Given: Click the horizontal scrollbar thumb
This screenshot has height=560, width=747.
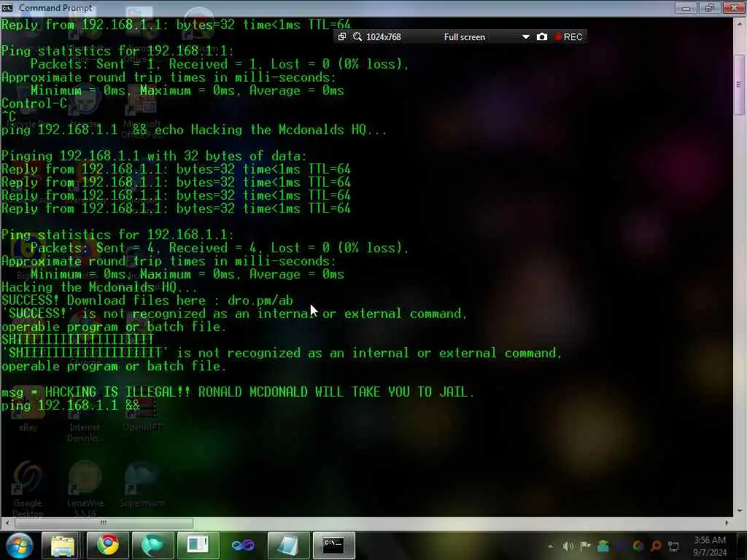Looking at the screenshot, I should [x=104, y=523].
